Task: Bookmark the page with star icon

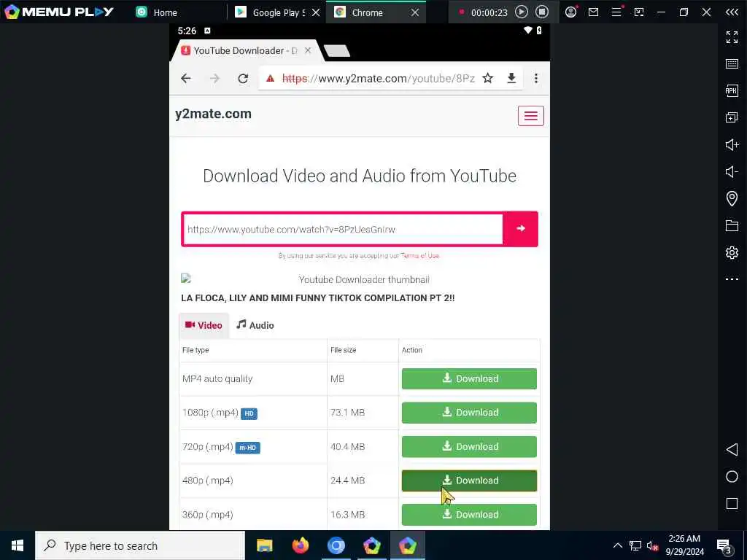Action: point(488,78)
